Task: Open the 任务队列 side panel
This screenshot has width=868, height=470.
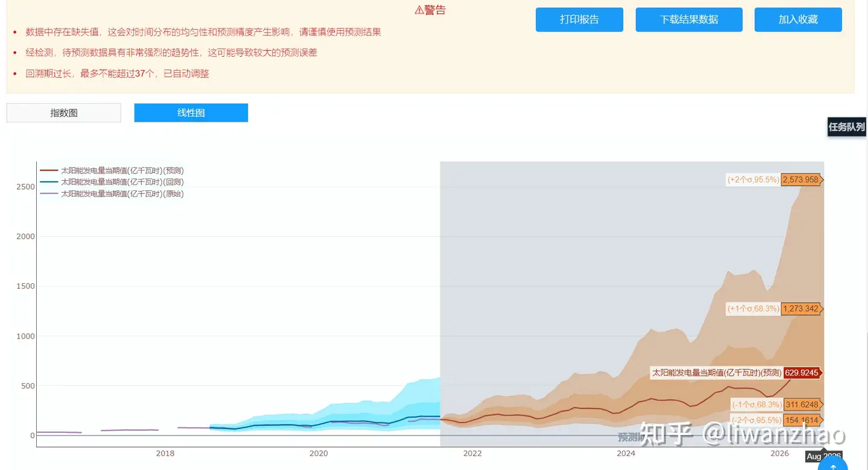Action: tap(846, 127)
